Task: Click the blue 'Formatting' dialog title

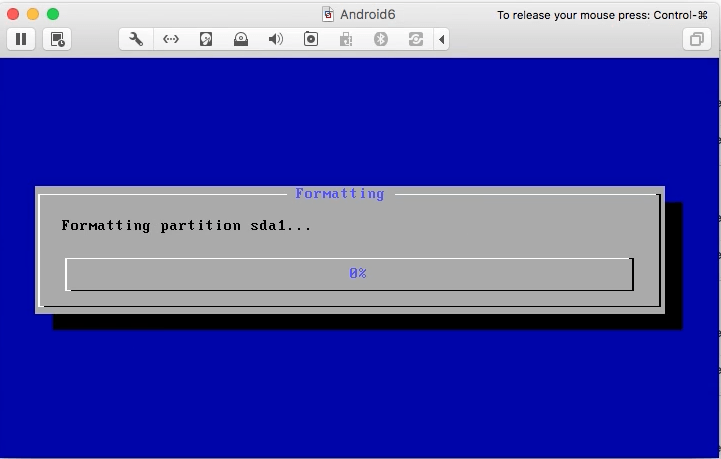Action: pos(340,194)
